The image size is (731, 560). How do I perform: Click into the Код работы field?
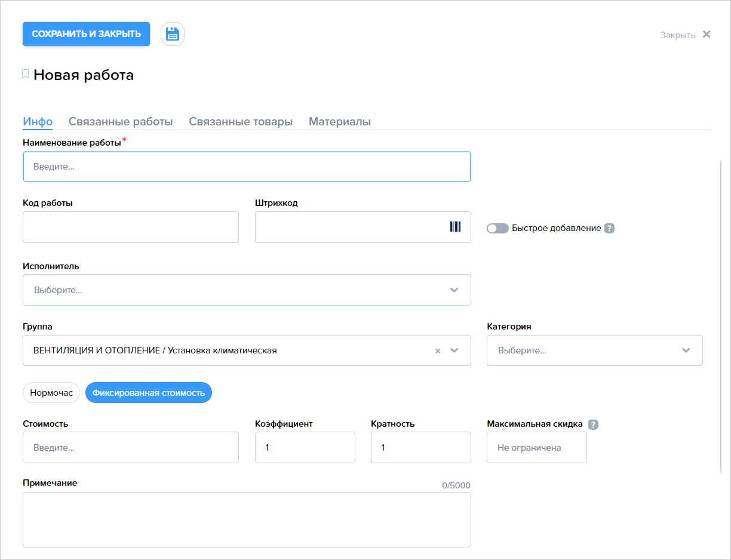[131, 227]
